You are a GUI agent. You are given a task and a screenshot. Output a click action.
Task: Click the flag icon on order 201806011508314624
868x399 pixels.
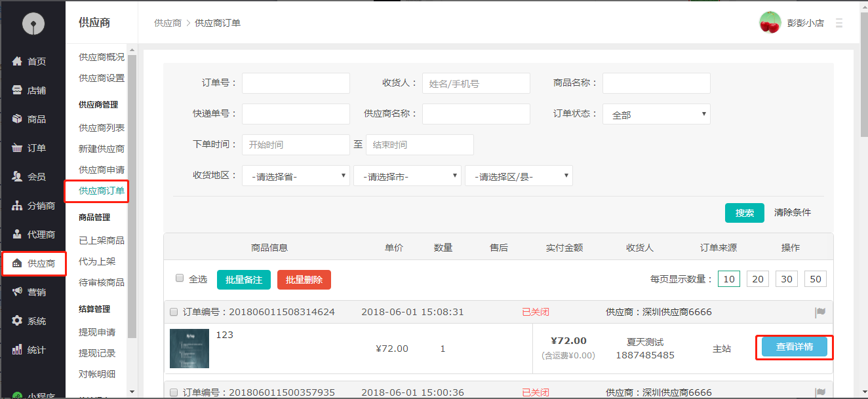[x=819, y=313]
